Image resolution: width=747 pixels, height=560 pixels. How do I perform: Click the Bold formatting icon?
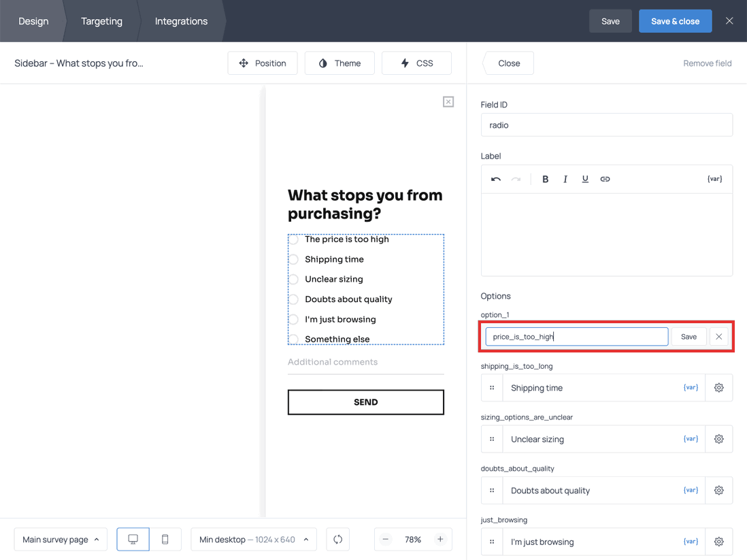[545, 179]
